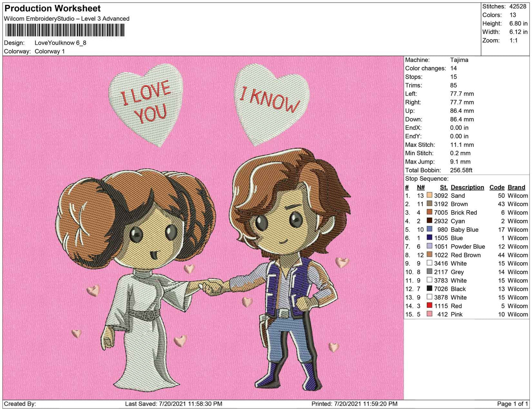This screenshot has height=409, width=532.
Task: Click the worksheet barcode
Action: pos(64,30)
